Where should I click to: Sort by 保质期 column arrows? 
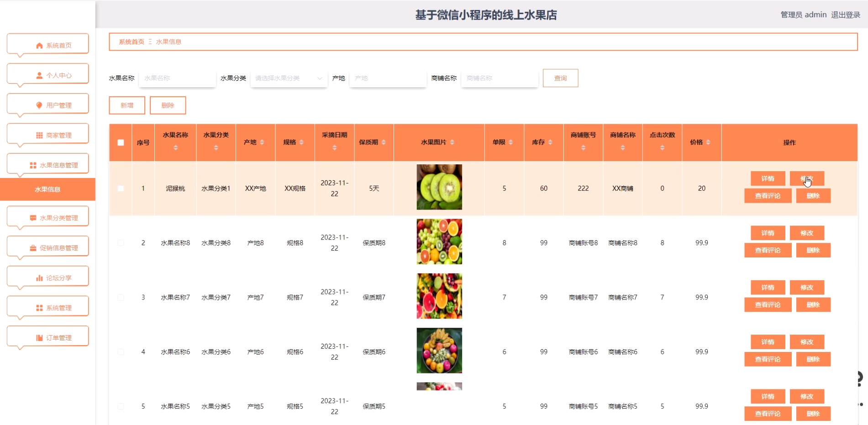click(384, 142)
